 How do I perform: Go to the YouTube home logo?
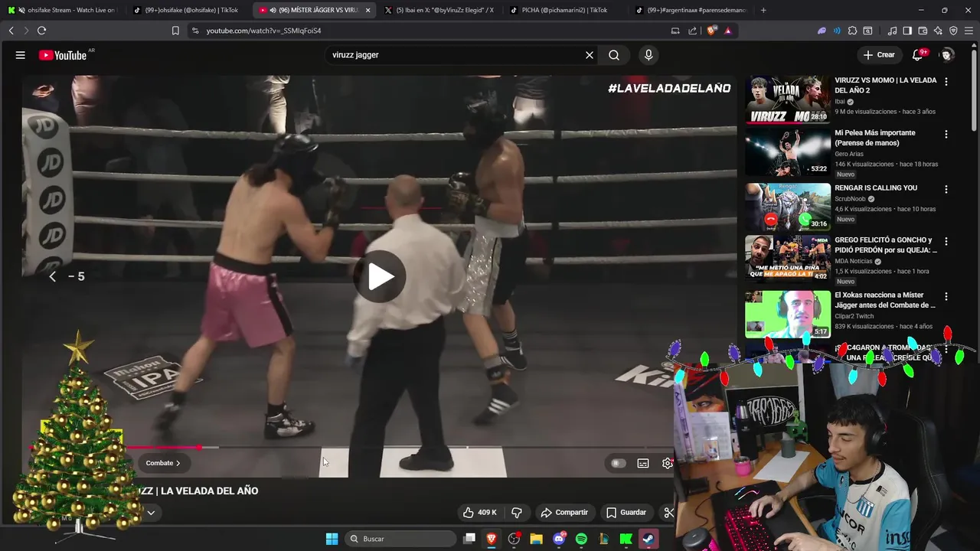63,55
